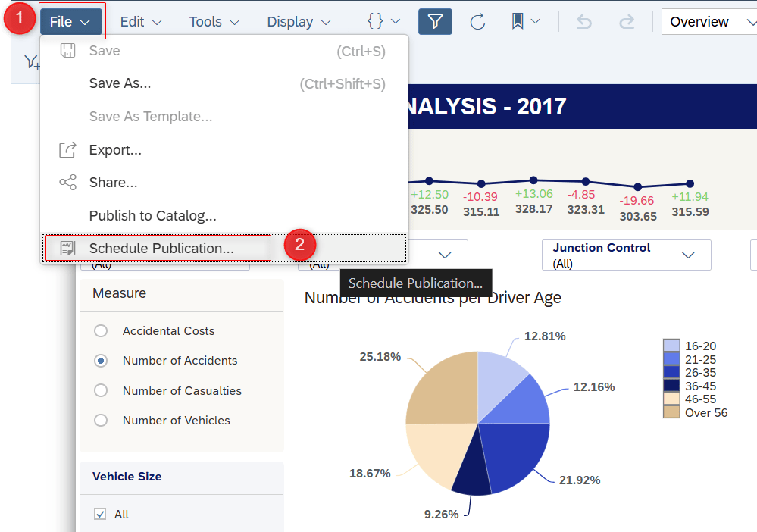Select the Number of Vehicles option
The height and width of the screenshot is (532, 757).
coord(101,421)
